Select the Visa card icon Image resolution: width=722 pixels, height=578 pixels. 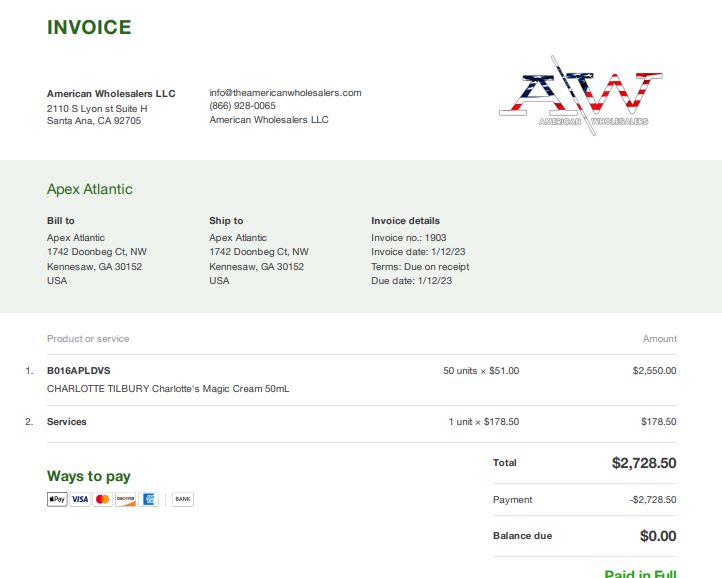coord(80,499)
